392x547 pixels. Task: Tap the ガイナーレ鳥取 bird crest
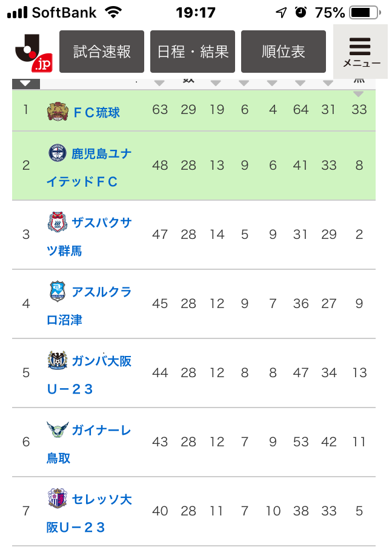[x=57, y=430]
